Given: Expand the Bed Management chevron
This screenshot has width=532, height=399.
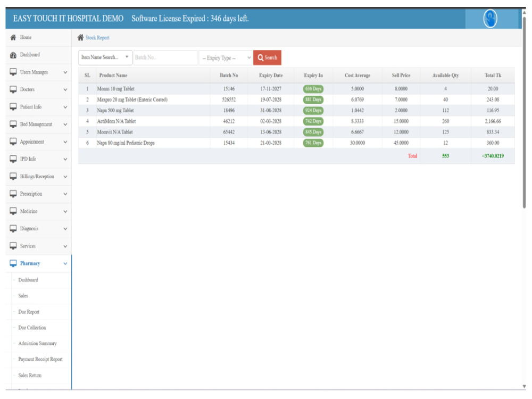Looking at the screenshot, I should click(x=65, y=124).
